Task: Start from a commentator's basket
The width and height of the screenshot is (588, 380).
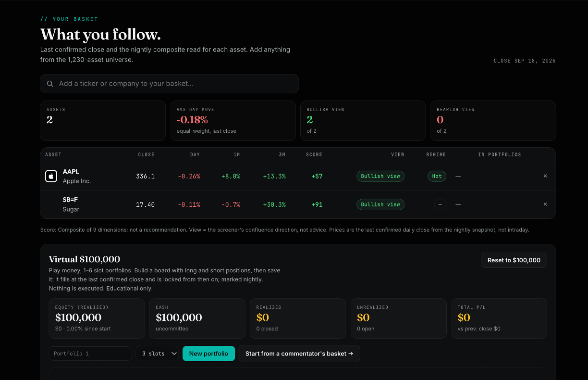Action: pos(299,354)
